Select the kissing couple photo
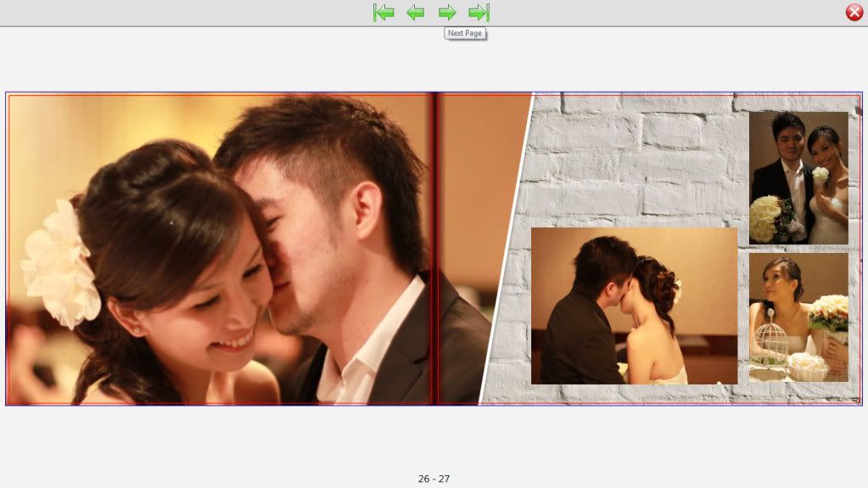 click(634, 306)
